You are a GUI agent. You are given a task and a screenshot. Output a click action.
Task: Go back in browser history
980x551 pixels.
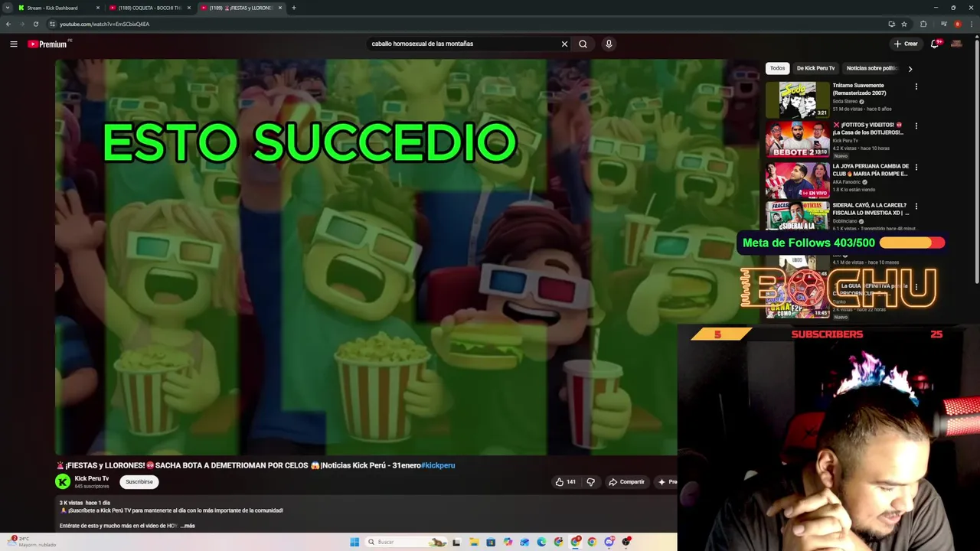[x=8, y=24]
